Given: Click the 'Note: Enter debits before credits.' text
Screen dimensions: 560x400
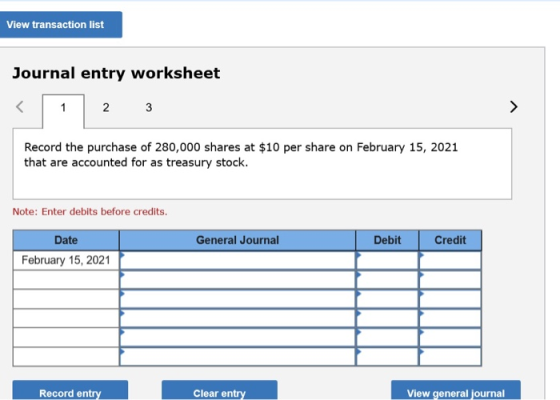Looking at the screenshot, I should (x=90, y=212).
